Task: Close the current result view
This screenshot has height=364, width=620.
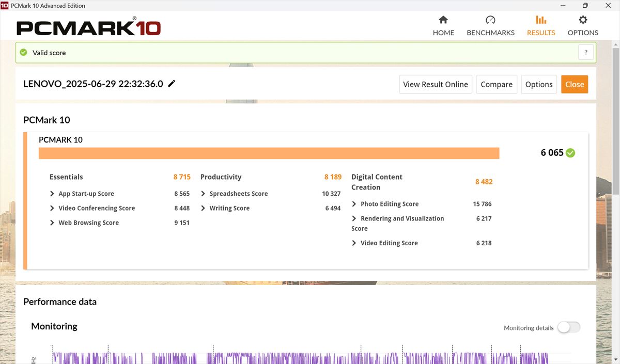Action: pos(575,84)
